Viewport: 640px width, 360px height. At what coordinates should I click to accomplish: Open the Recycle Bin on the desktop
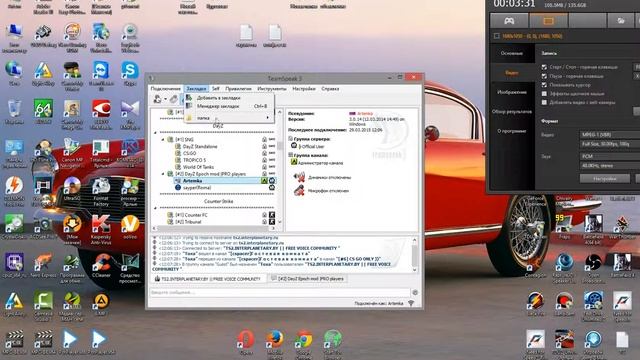[14, 111]
